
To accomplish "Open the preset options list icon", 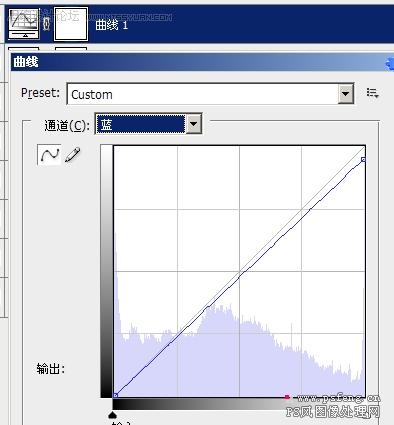I will [372, 93].
